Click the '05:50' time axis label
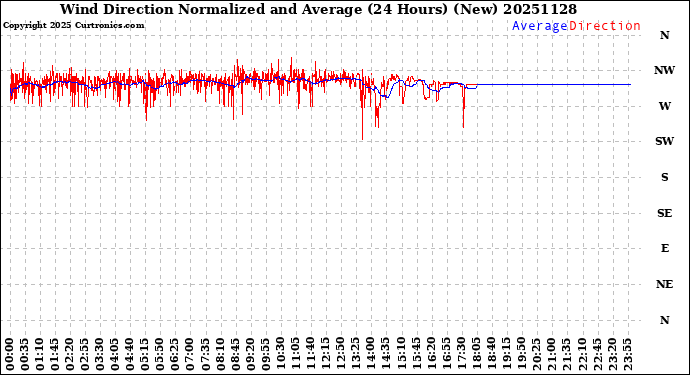Screen dimensions: 690x375 point(160,355)
